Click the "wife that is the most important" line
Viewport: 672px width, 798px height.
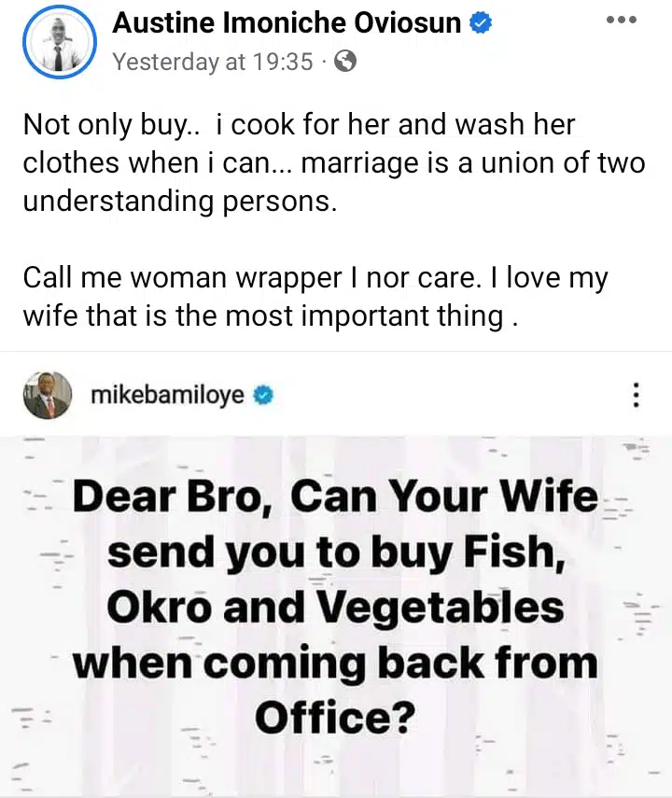[x=269, y=315]
